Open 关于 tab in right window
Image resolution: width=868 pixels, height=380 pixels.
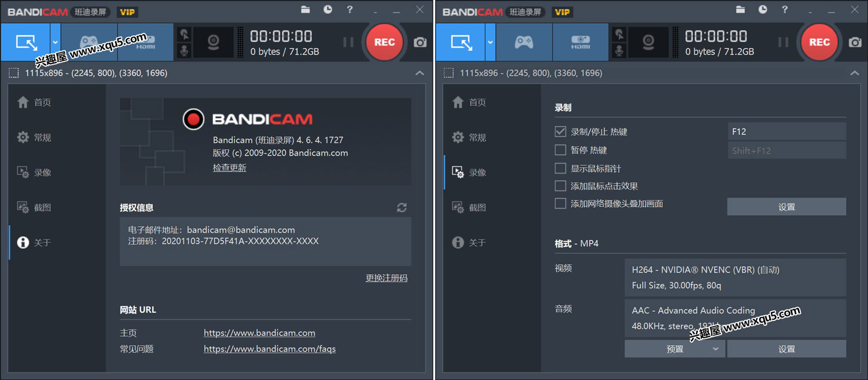pos(493,242)
